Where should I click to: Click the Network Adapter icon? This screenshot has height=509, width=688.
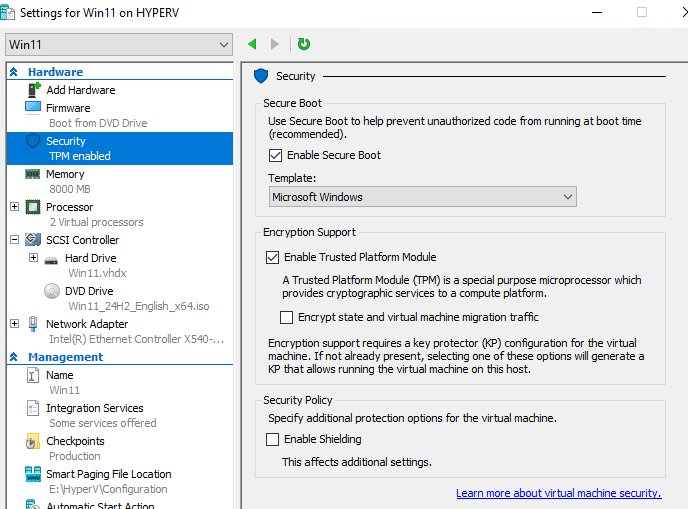(33, 324)
